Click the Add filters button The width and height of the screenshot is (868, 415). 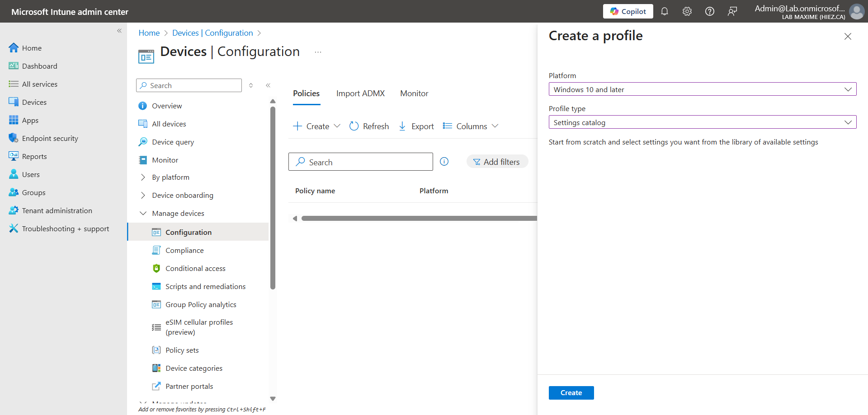point(497,162)
